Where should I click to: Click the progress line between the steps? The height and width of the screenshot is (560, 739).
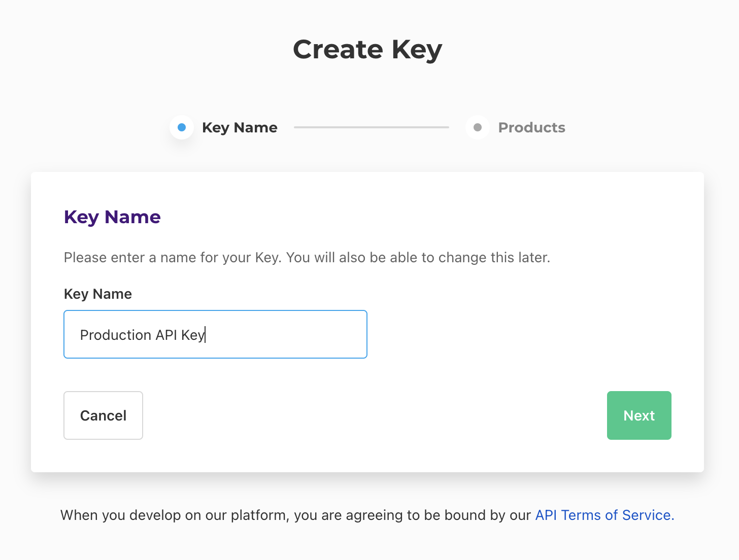click(371, 127)
